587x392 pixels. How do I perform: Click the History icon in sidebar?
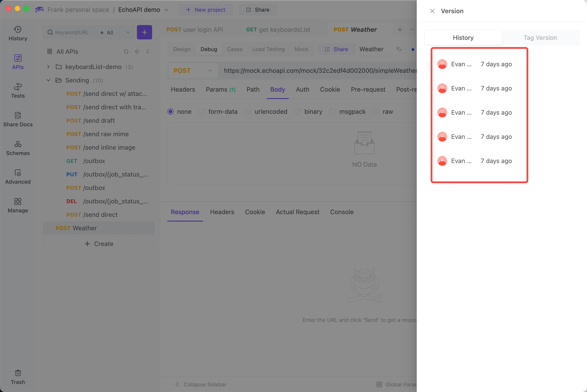tap(17, 29)
